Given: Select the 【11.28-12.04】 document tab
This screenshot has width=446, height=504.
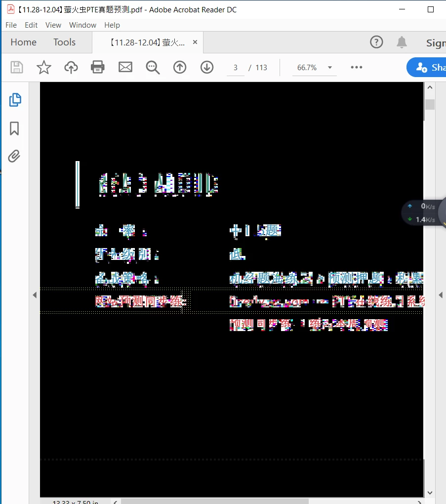Looking at the screenshot, I should 148,42.
